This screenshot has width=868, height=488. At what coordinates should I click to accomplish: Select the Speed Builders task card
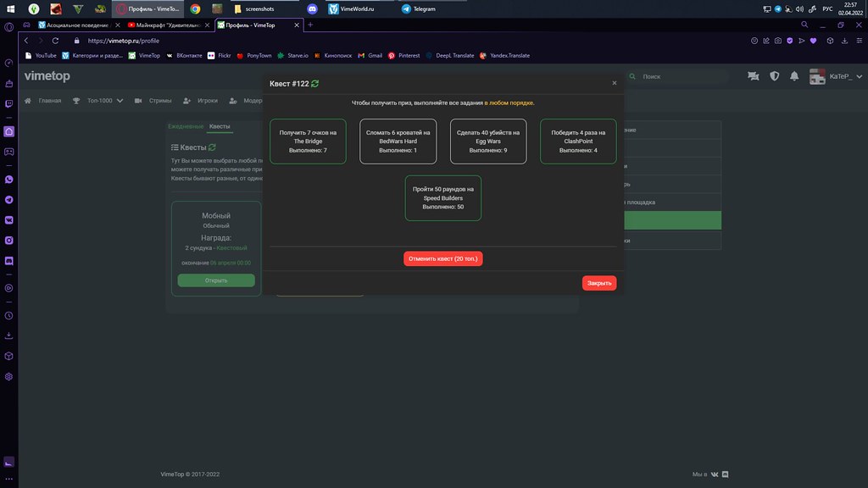tap(443, 197)
